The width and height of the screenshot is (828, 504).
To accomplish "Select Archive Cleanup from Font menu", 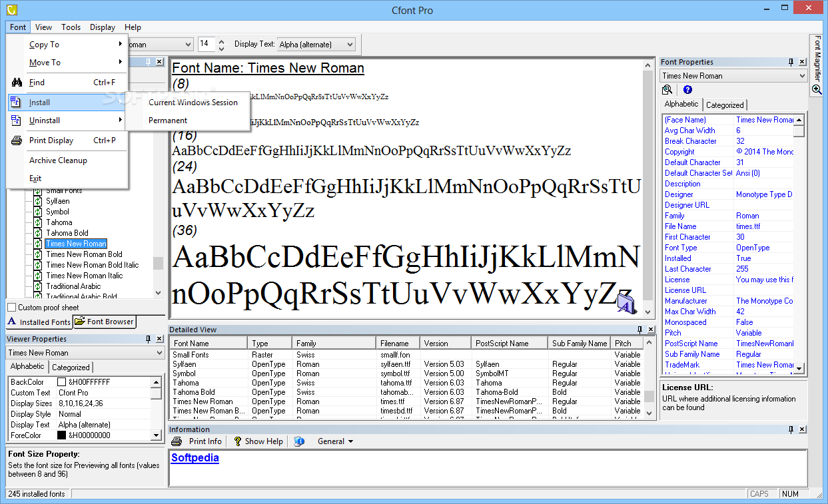I will (58, 160).
